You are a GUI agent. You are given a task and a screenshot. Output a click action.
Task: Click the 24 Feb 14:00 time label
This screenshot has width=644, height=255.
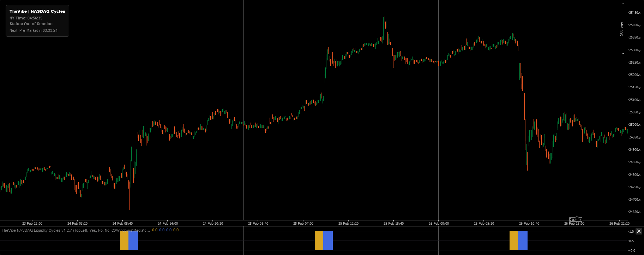point(168,224)
